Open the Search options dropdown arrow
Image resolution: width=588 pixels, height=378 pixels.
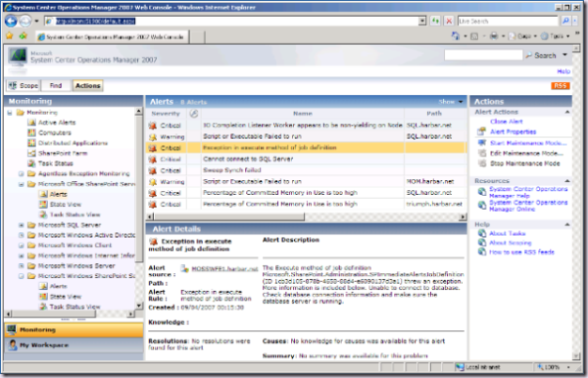point(564,55)
